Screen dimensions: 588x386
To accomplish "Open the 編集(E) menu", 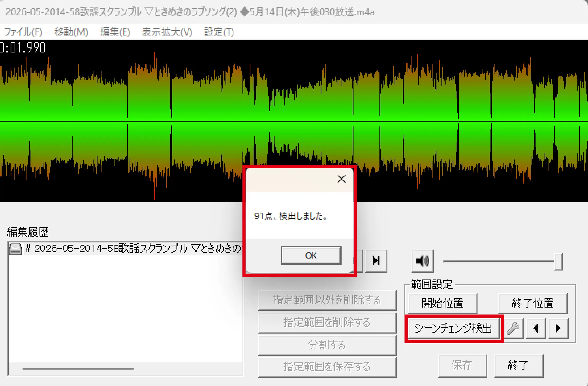I will click(x=115, y=32).
